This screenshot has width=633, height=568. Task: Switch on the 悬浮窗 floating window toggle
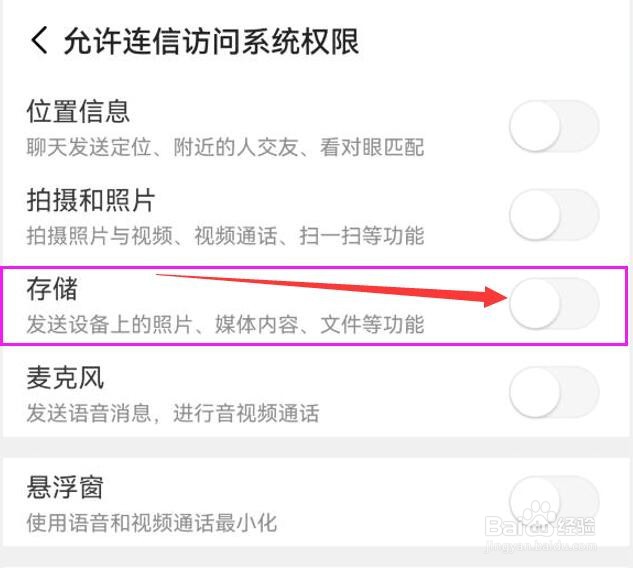554,501
